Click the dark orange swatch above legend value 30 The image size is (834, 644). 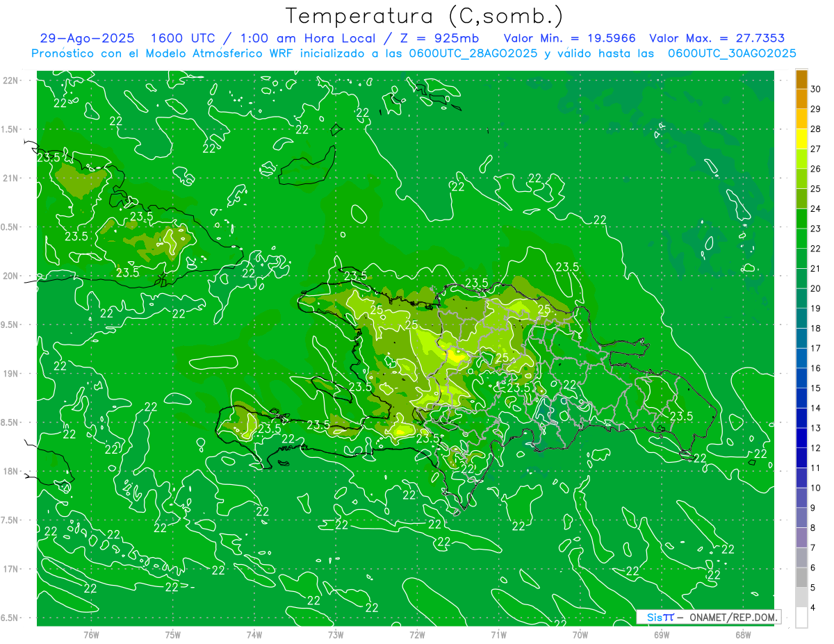(x=801, y=79)
